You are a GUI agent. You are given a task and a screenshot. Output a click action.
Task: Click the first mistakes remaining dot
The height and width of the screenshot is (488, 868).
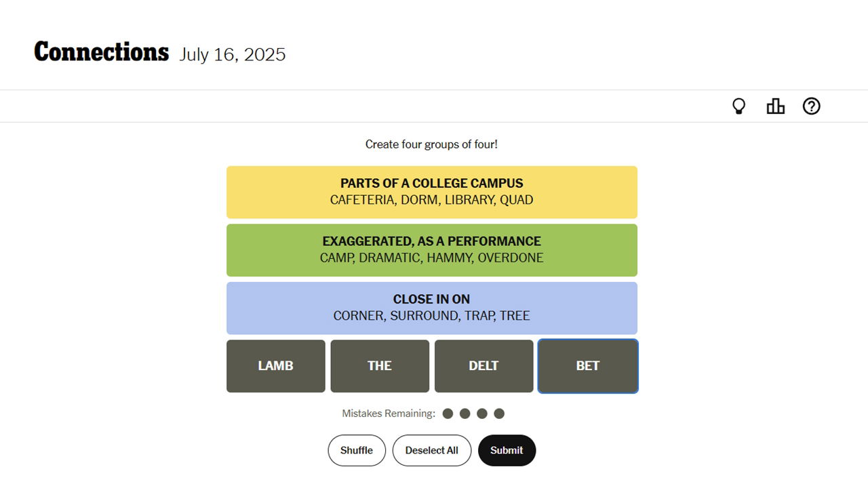pyautogui.click(x=448, y=413)
